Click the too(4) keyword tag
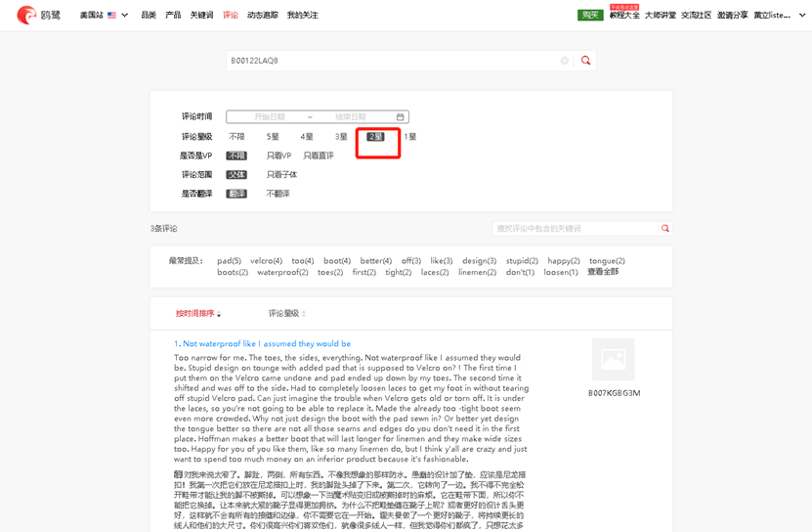 point(303,261)
